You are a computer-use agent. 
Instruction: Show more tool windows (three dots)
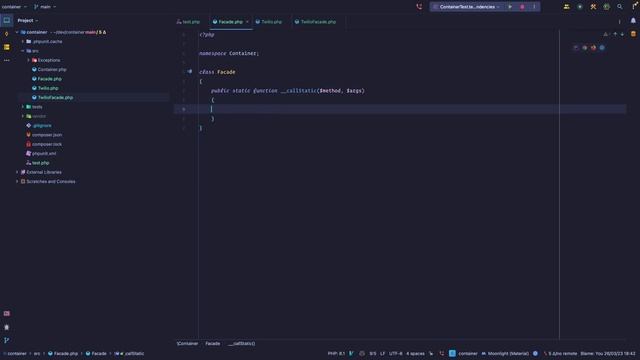point(7,60)
